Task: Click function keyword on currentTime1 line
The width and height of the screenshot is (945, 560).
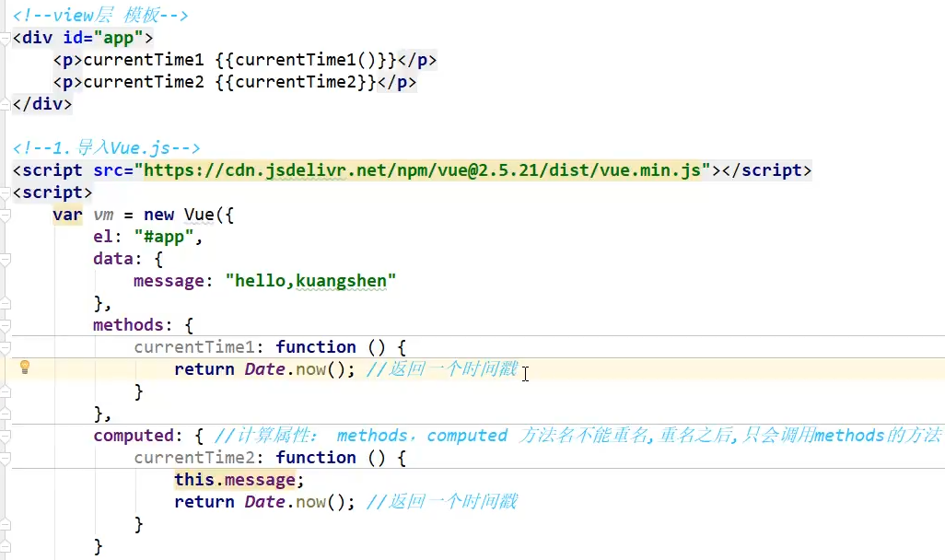Action: point(316,347)
